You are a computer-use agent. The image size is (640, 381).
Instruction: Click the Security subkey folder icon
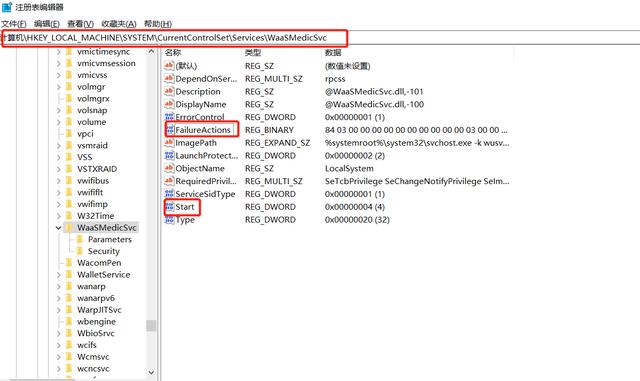pos(80,251)
